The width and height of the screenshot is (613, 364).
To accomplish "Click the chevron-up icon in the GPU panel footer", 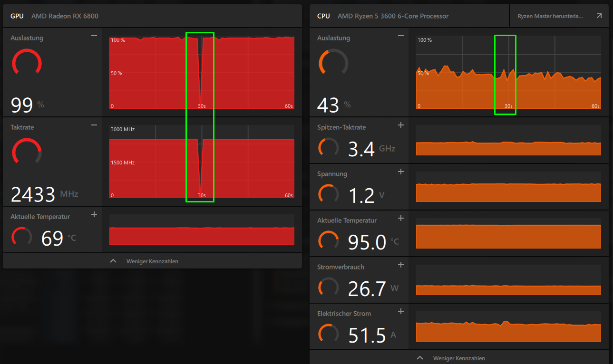I will point(113,261).
